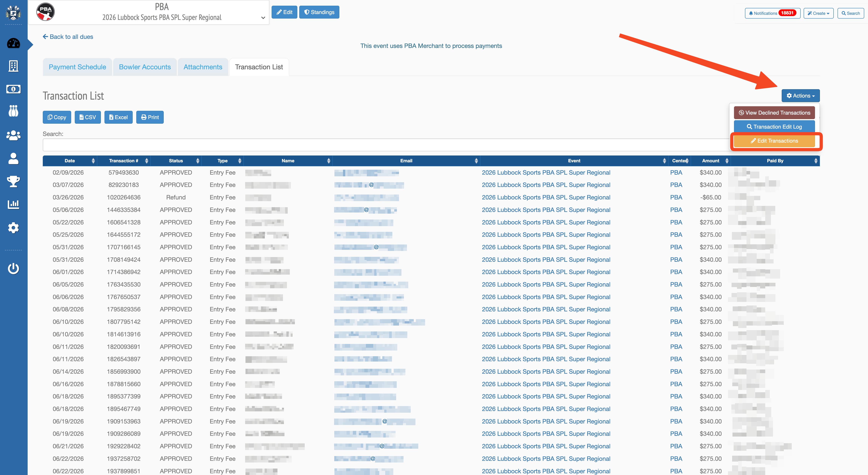Click the Refund status cell
868x475 pixels.
(x=176, y=198)
